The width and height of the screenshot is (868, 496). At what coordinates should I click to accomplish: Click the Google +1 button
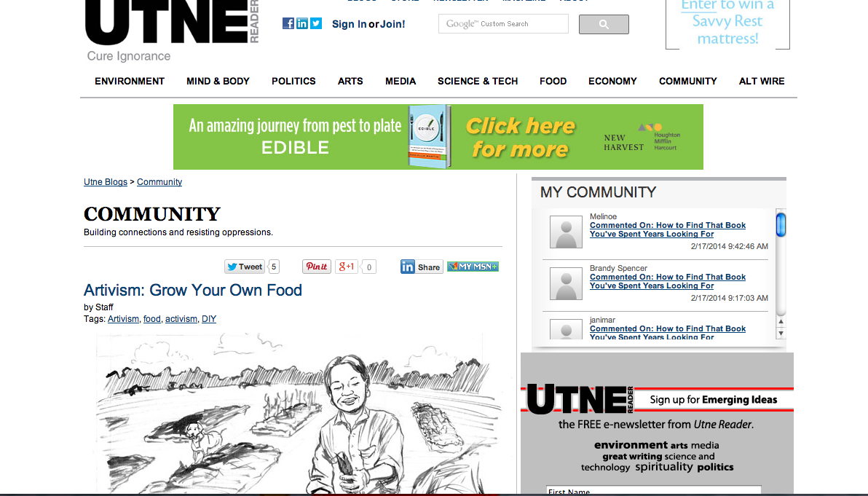[x=347, y=267]
